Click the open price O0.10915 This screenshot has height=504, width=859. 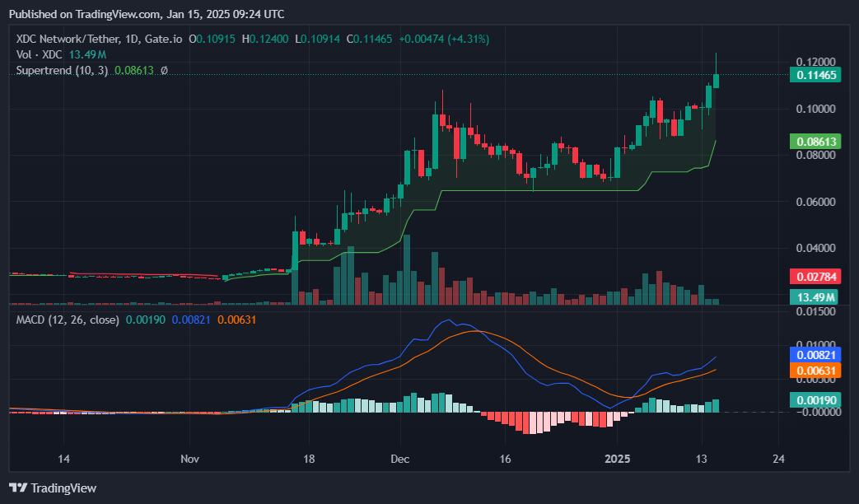tap(212, 39)
